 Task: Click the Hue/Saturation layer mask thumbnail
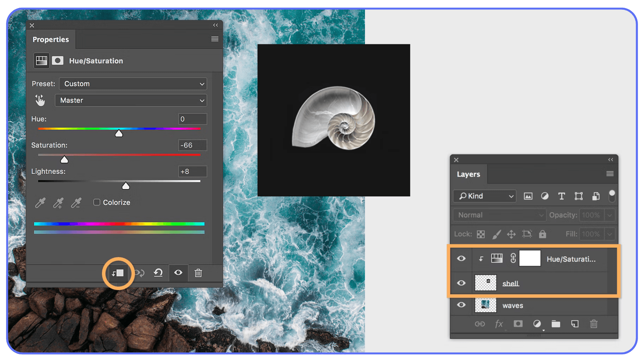pos(530,258)
